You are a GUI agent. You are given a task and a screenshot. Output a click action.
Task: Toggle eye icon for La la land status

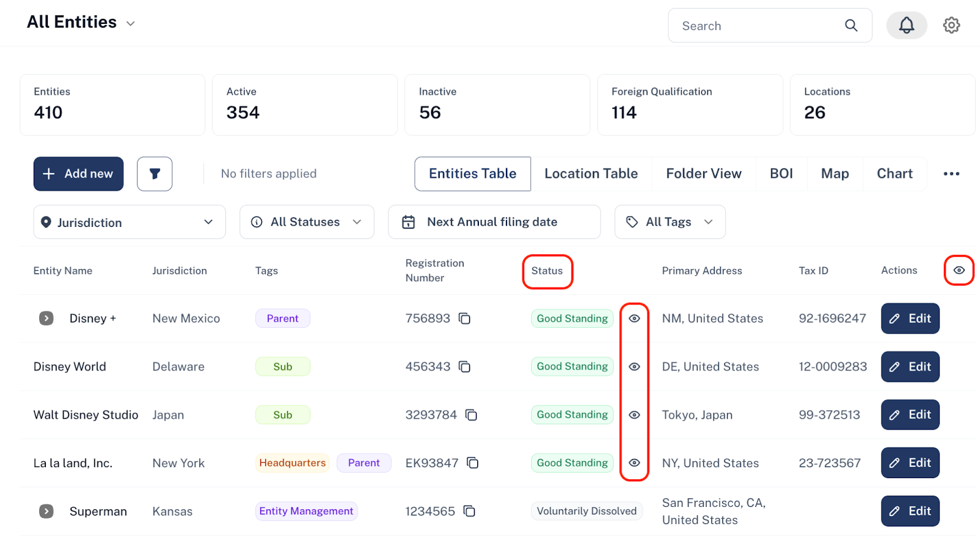click(x=635, y=463)
